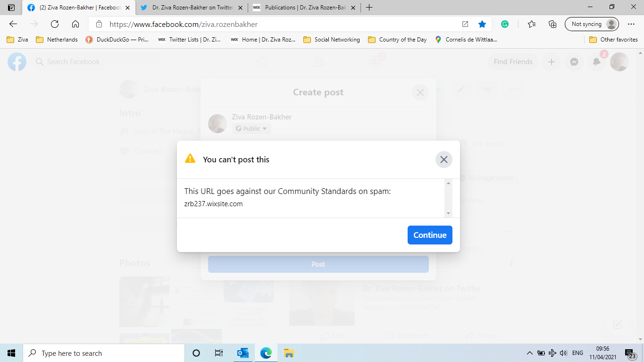Open a new browser tab

(x=369, y=8)
